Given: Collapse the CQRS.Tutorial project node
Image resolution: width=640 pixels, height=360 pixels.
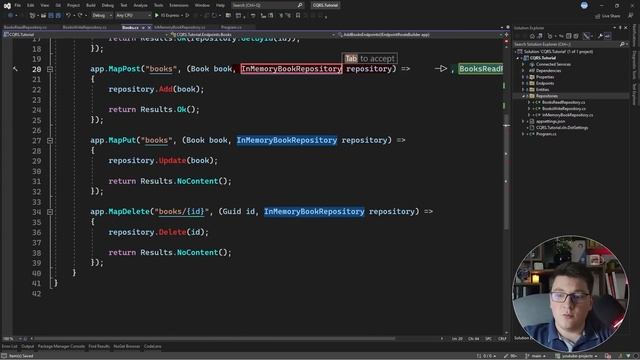Looking at the screenshot, I should click(x=518, y=58).
